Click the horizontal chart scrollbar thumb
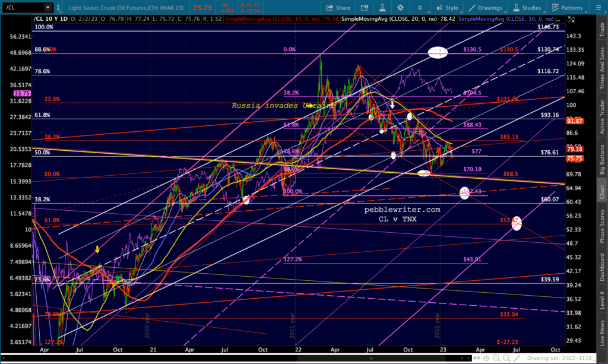The width and height of the screenshot is (608, 364). pyautogui.click(x=370, y=358)
